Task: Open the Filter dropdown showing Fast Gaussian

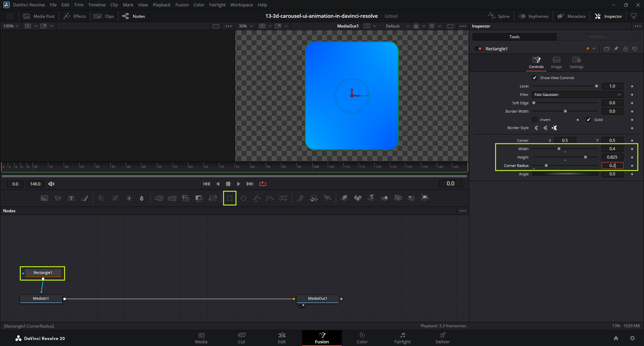Action: [x=578, y=95]
